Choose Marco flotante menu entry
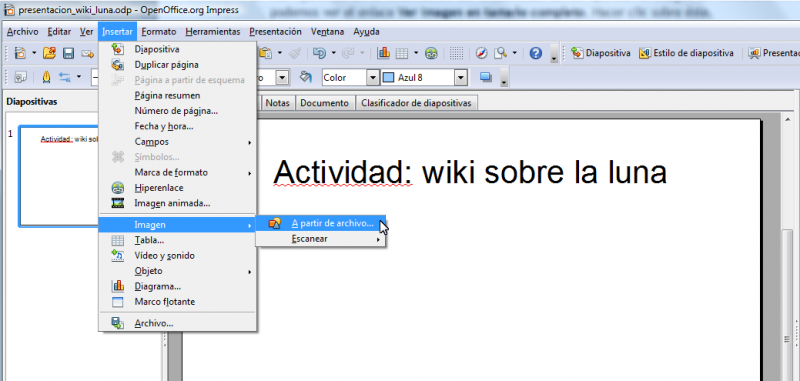The image size is (800, 381). [x=178, y=301]
